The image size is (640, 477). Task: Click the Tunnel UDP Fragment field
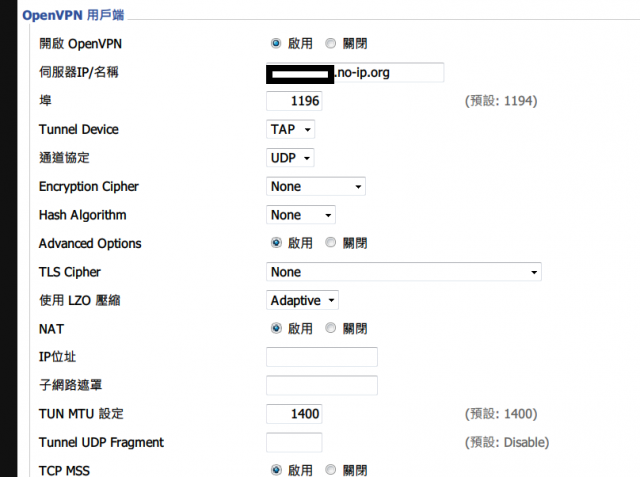pos(294,443)
